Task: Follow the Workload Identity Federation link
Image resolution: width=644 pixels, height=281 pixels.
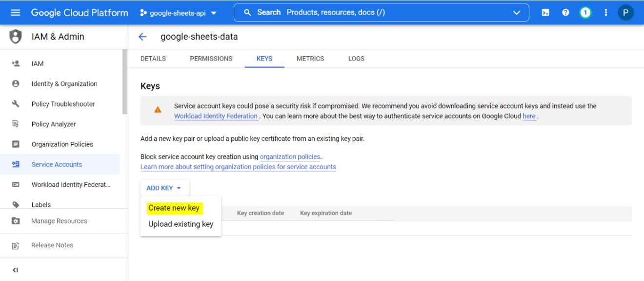Action: pyautogui.click(x=216, y=116)
